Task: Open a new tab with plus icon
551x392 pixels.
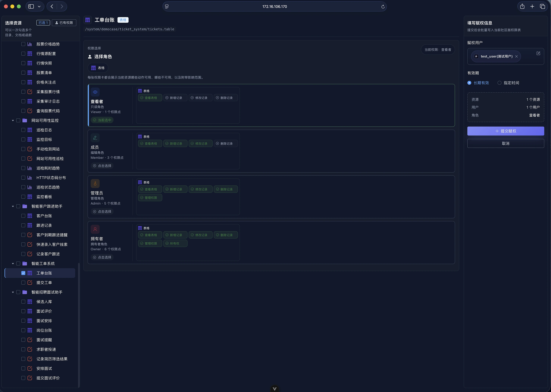Action: coord(532,6)
